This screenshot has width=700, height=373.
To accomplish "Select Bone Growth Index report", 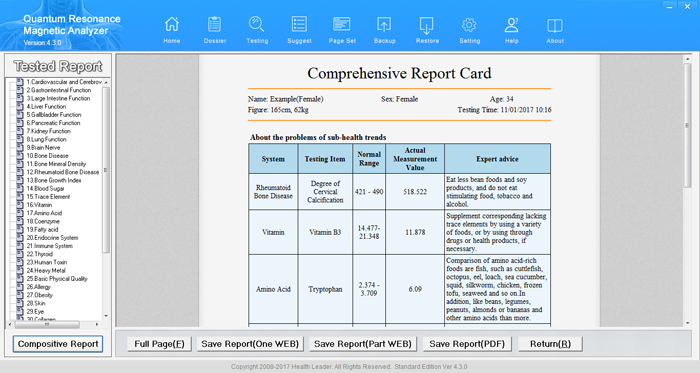I will tap(54, 180).
